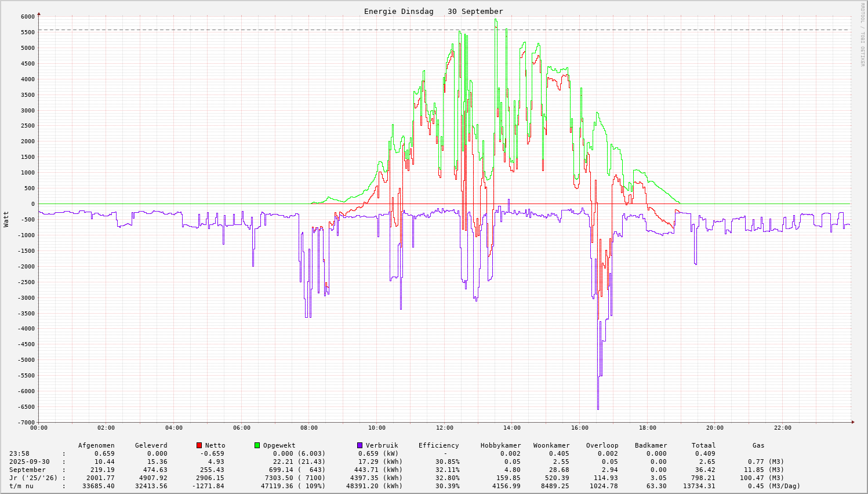
Task: Click the 12:00 mark on the time axis
Action: (444, 428)
